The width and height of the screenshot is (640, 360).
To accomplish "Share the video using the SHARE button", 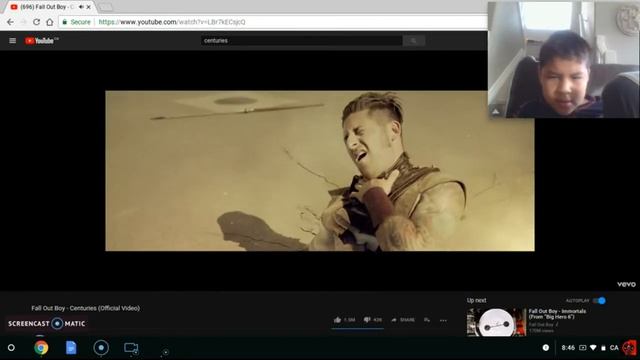I will pos(403,320).
